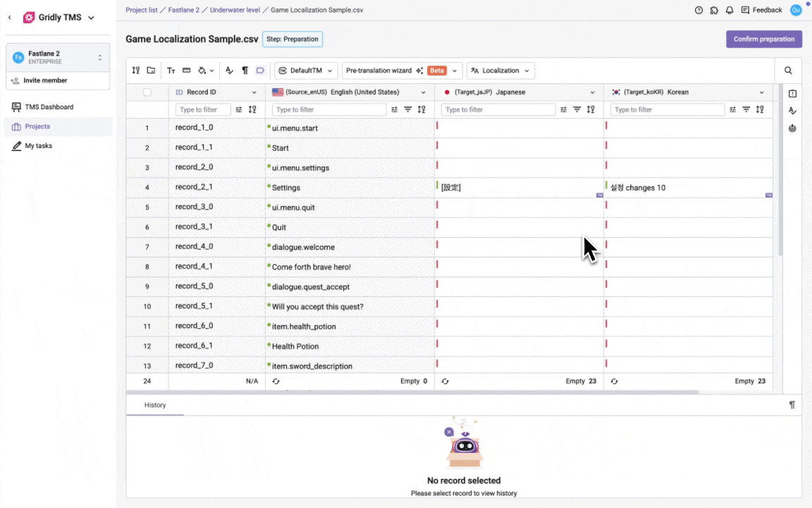Click the spell check icon in toolbar

point(229,71)
